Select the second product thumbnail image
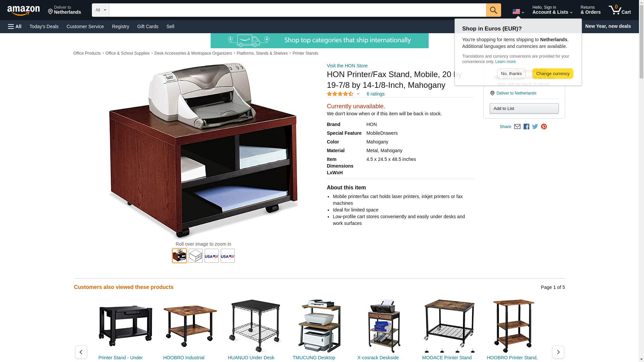The width and height of the screenshot is (644, 362). pos(196,256)
